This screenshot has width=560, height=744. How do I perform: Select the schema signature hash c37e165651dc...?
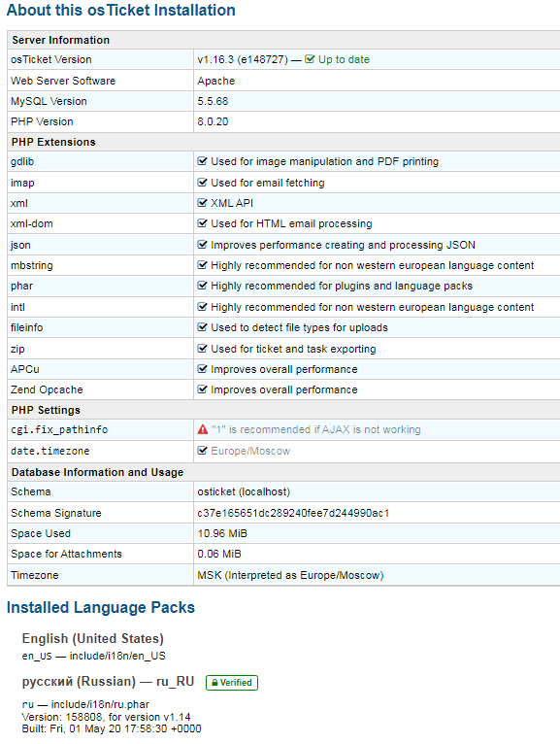coord(293,513)
